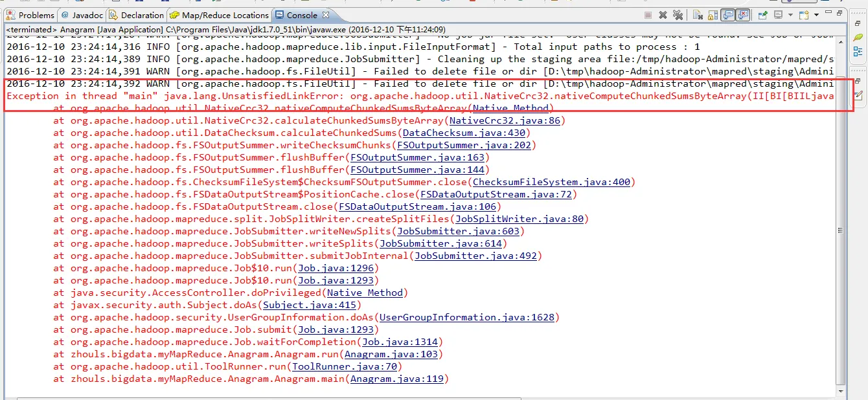Open the Display Selected Console dropdown arrow
The height and width of the screenshot is (400, 868).
pyautogui.click(x=790, y=15)
